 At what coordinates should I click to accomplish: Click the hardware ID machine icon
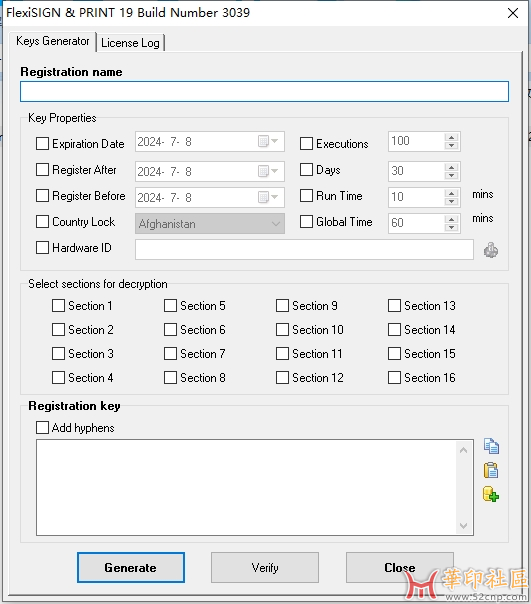click(x=491, y=250)
